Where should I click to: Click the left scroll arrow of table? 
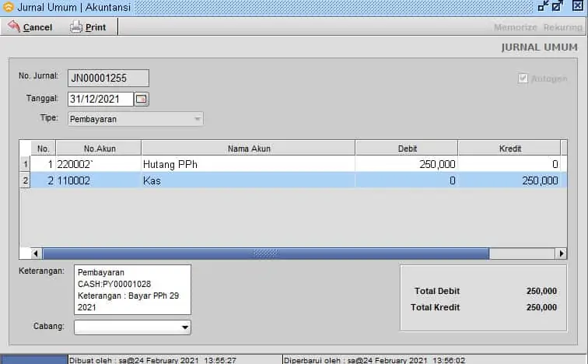coord(36,254)
